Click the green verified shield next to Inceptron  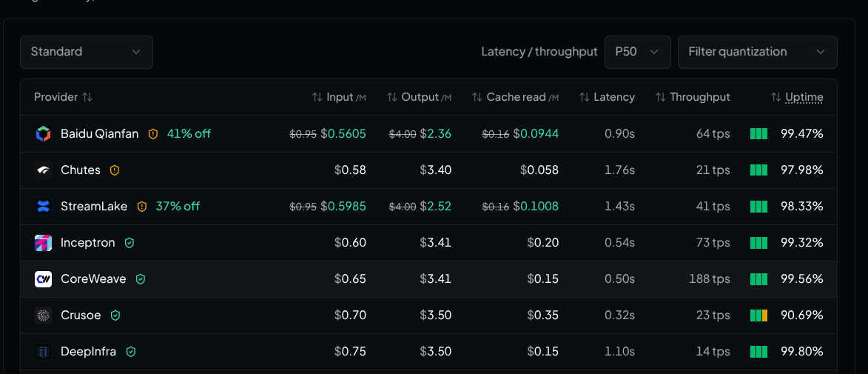(x=129, y=243)
